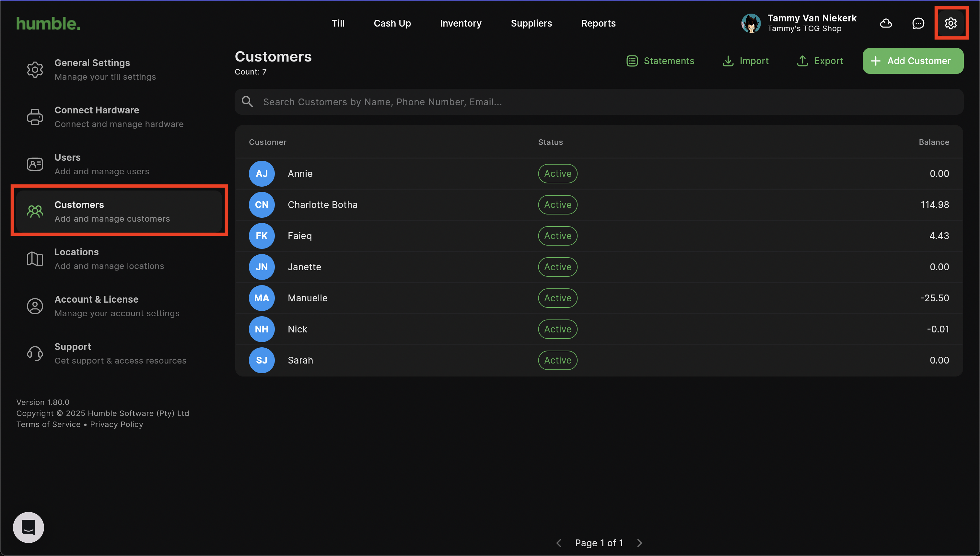Click the Statements list icon
This screenshot has width=980, height=556.
pos(632,61)
